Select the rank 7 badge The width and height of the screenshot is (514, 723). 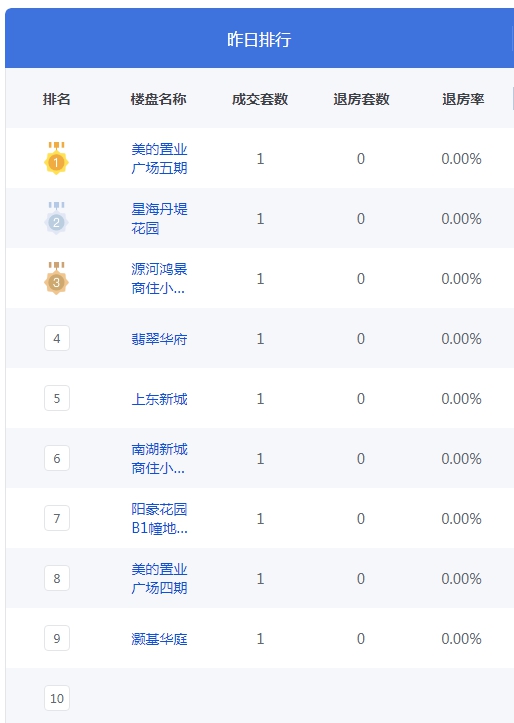tap(57, 518)
